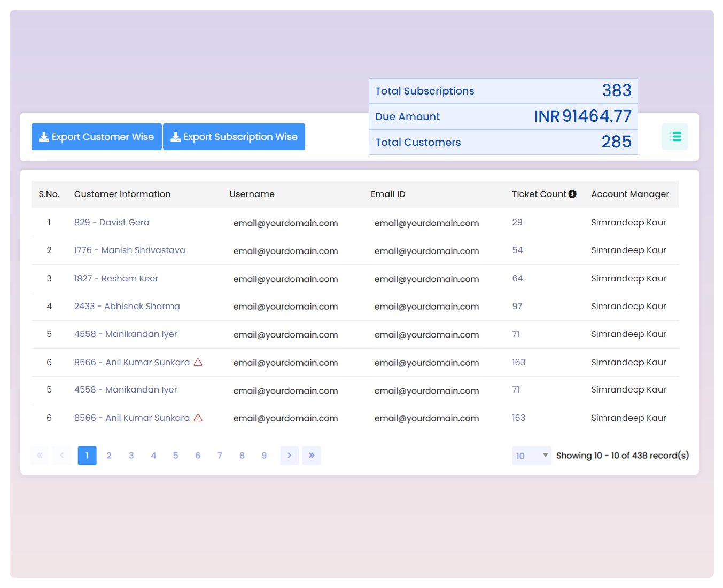Go to previous page with left arrow

62,456
